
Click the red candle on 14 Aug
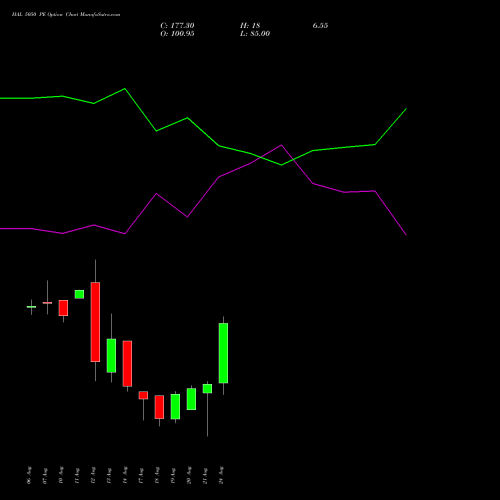pyautogui.click(x=127, y=364)
